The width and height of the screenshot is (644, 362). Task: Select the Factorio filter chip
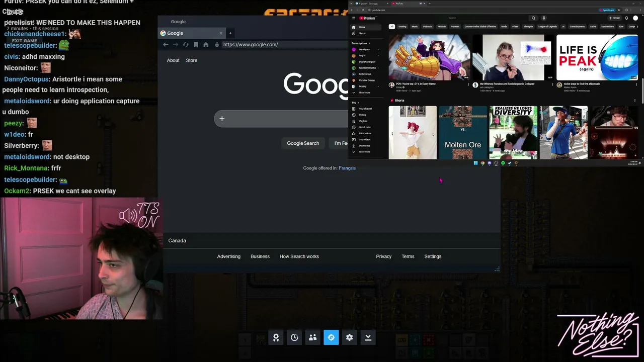pos(442,27)
